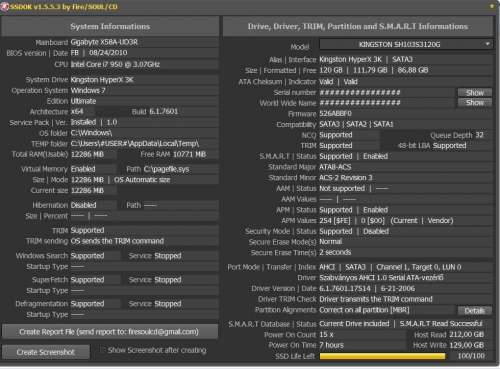500x369 pixels.
Task: Select Driver Version 6.1.7601.17514 value
Action: (345, 288)
